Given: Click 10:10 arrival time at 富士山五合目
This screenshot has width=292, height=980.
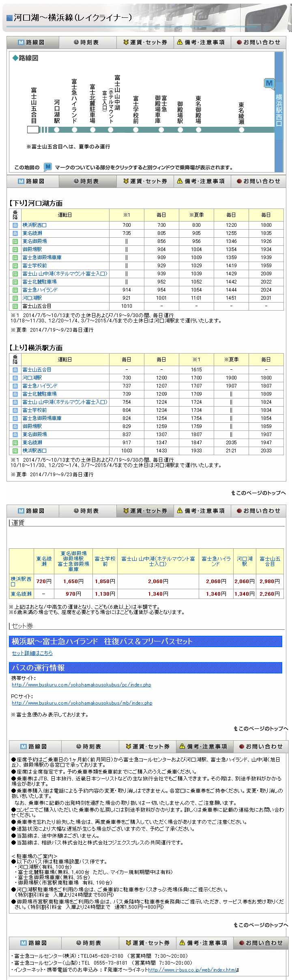Looking at the screenshot, I should tap(127, 306).
